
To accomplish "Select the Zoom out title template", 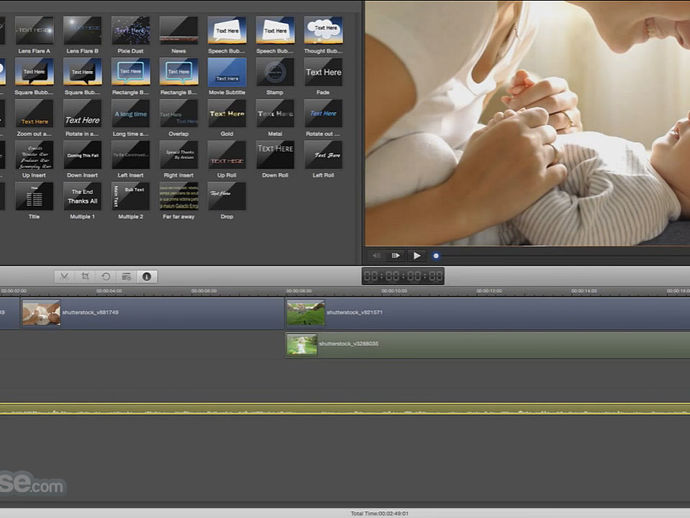I will click(34, 118).
